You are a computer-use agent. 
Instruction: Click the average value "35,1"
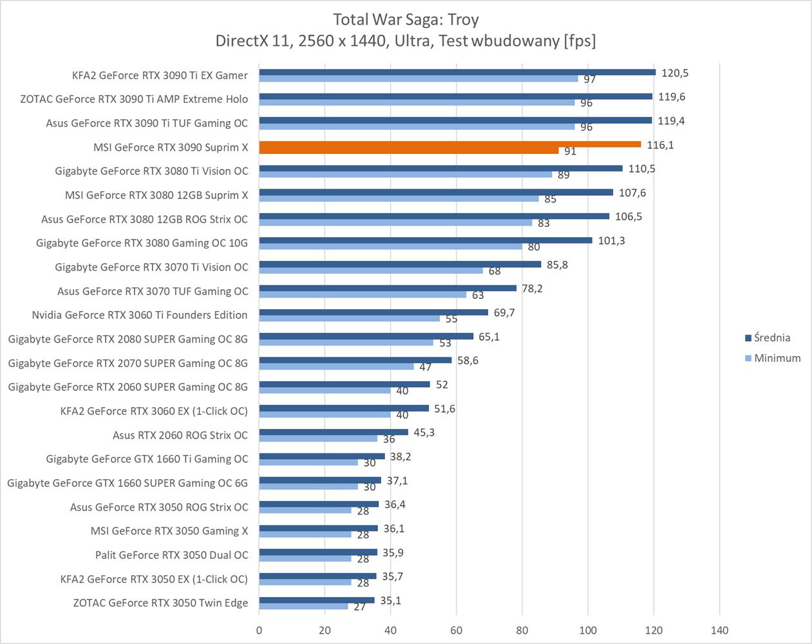(x=390, y=600)
